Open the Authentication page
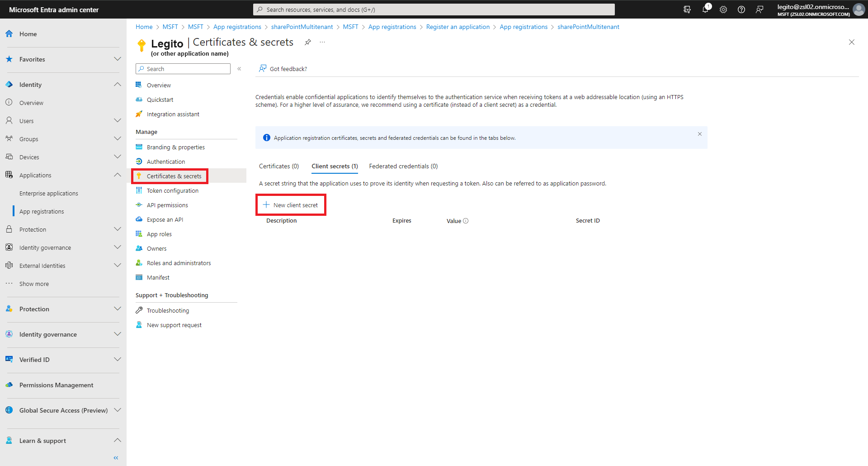This screenshot has width=868, height=466. click(x=166, y=162)
